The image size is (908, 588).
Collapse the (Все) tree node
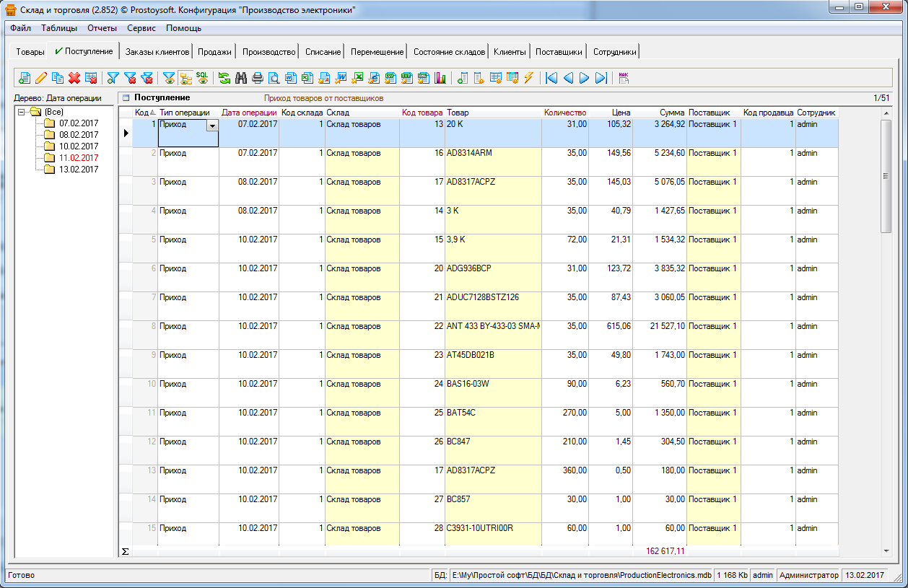pyautogui.click(x=22, y=113)
